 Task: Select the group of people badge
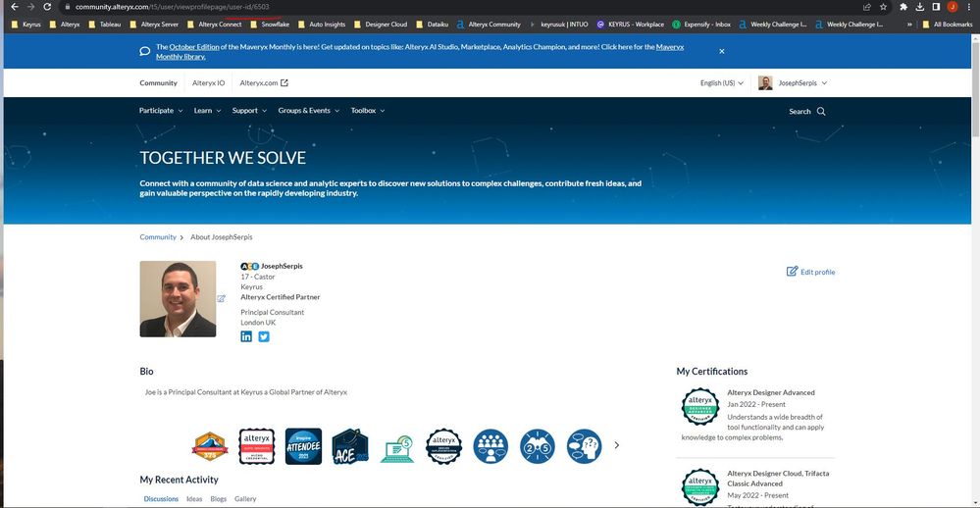(490, 446)
